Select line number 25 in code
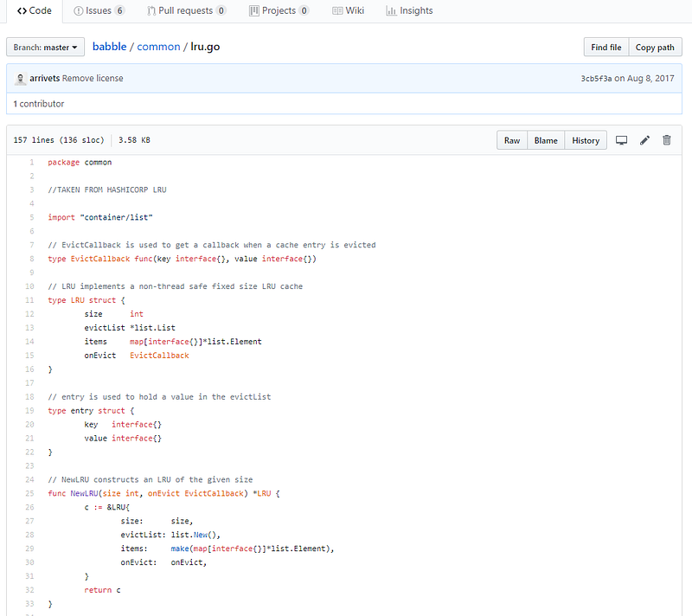 click(x=29, y=493)
